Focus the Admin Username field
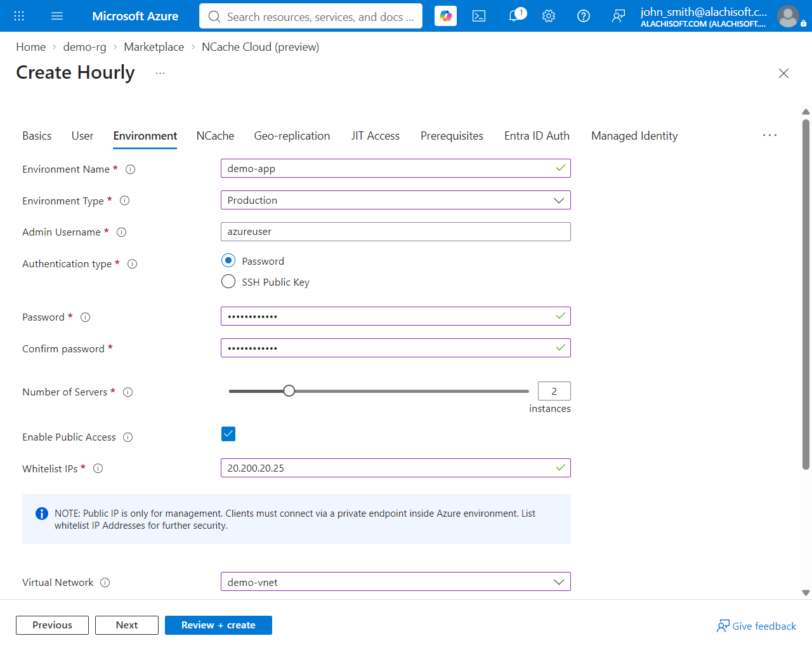The width and height of the screenshot is (812, 650). 396,232
